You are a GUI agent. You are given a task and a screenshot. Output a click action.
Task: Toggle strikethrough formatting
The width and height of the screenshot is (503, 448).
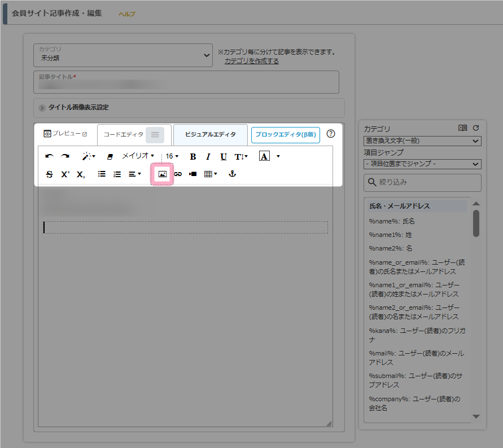click(49, 174)
